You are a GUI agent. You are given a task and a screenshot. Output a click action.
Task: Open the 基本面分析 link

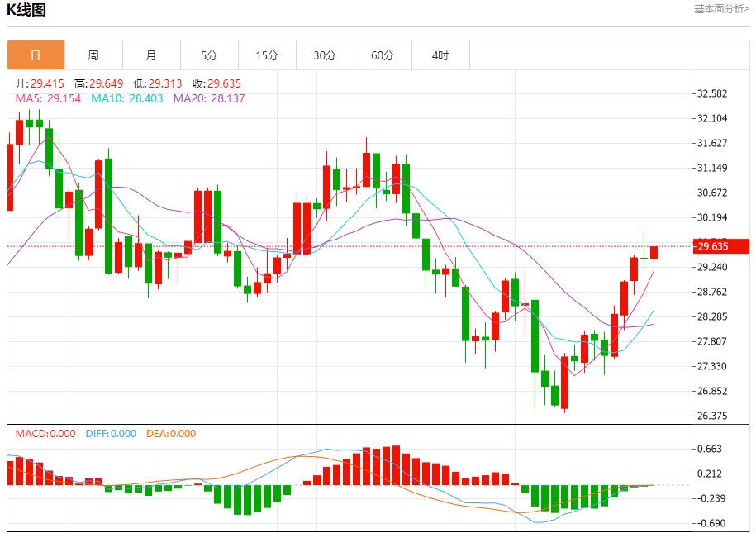721,9
